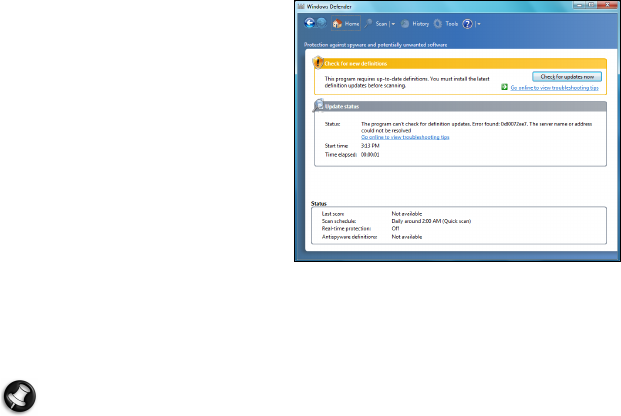Click the green arrow icon next to troubleshooting link

click(x=504, y=87)
